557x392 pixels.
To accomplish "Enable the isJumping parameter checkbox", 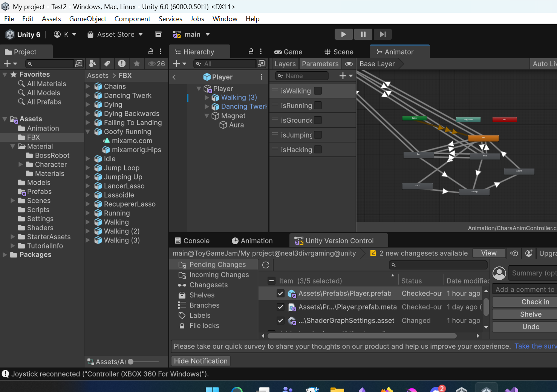I will pyautogui.click(x=318, y=135).
